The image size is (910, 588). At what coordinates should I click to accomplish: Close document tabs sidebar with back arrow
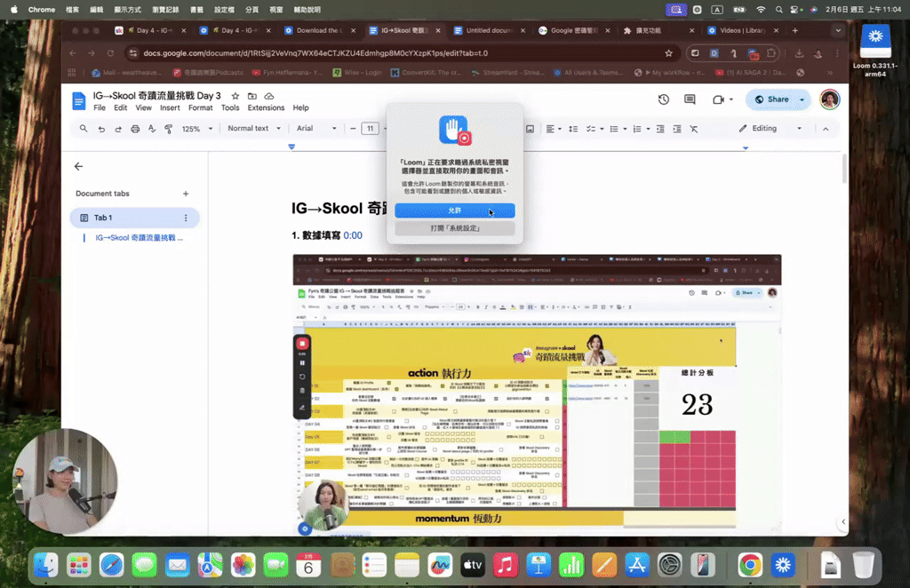[x=79, y=166]
